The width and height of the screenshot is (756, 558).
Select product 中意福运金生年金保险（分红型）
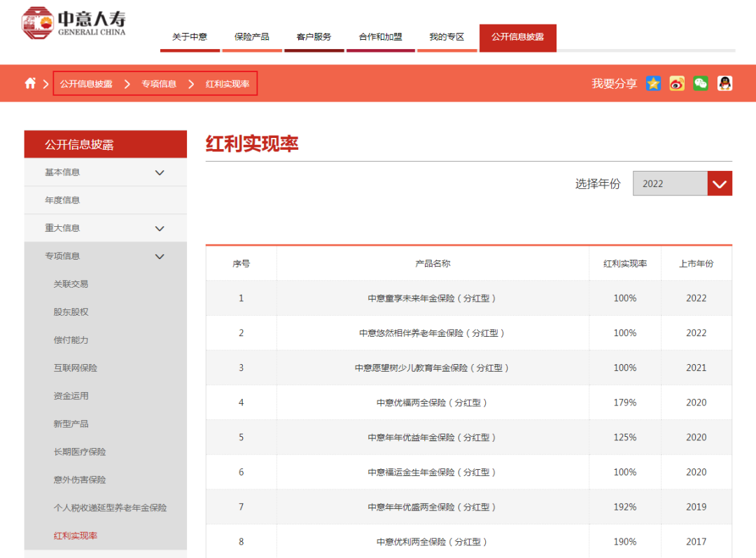pyautogui.click(x=433, y=472)
